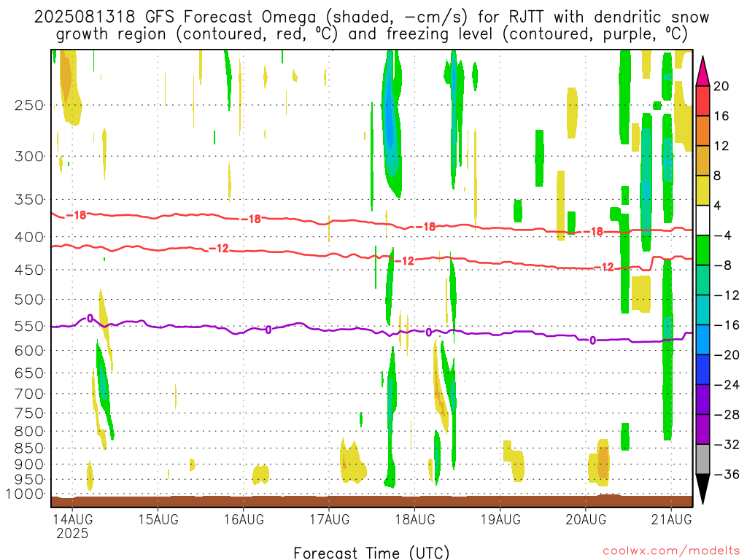Click the 500 pressure level label
The width and height of the screenshot is (747, 560).
29,300
